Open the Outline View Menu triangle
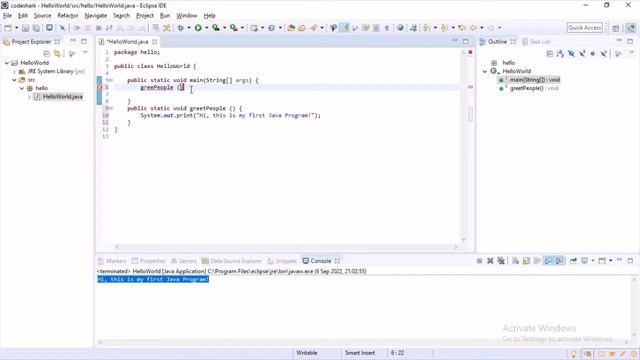This screenshot has width=640, height=360. [631, 53]
